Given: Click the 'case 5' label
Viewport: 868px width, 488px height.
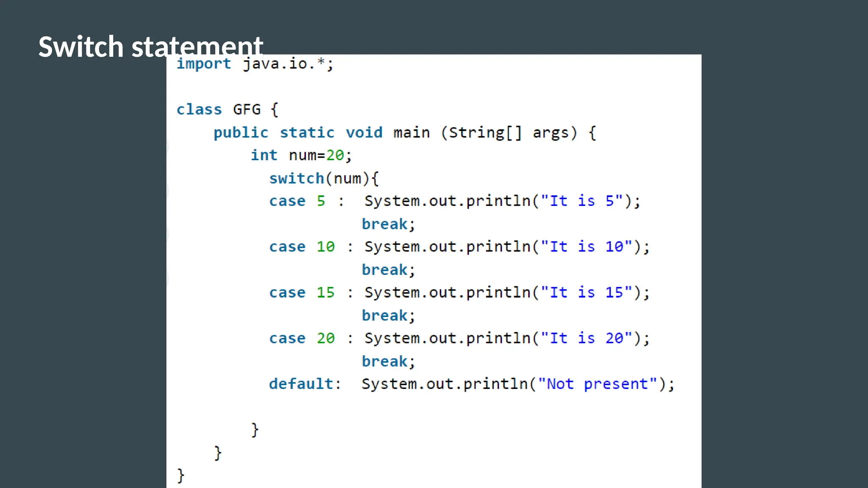Looking at the screenshot, I should pyautogui.click(x=297, y=201).
